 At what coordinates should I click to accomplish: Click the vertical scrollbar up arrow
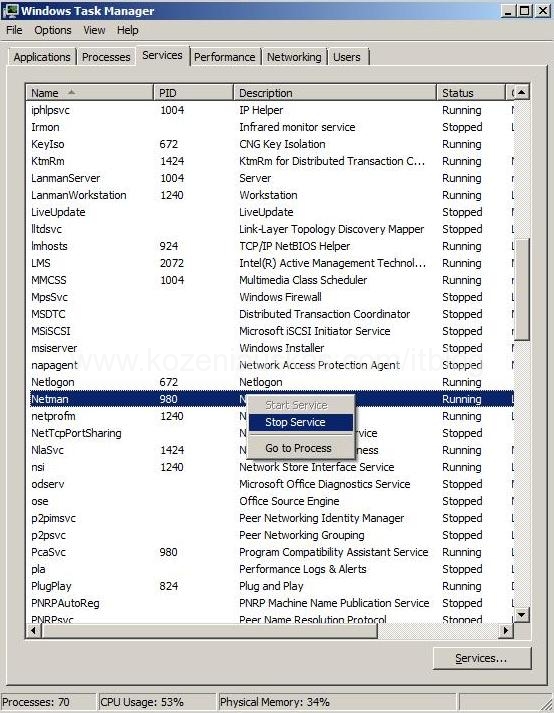click(521, 93)
